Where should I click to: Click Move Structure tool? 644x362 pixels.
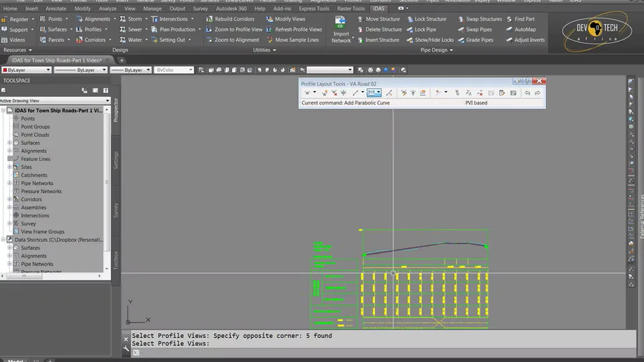(x=378, y=19)
